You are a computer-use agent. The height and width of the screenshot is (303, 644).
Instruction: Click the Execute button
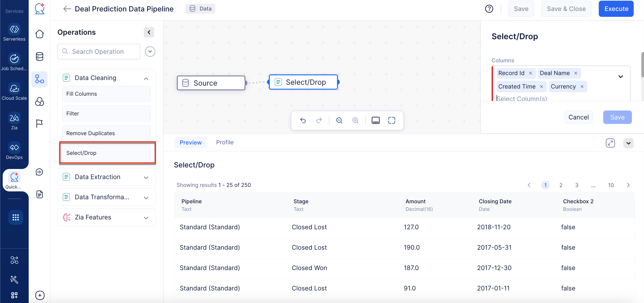(616, 9)
